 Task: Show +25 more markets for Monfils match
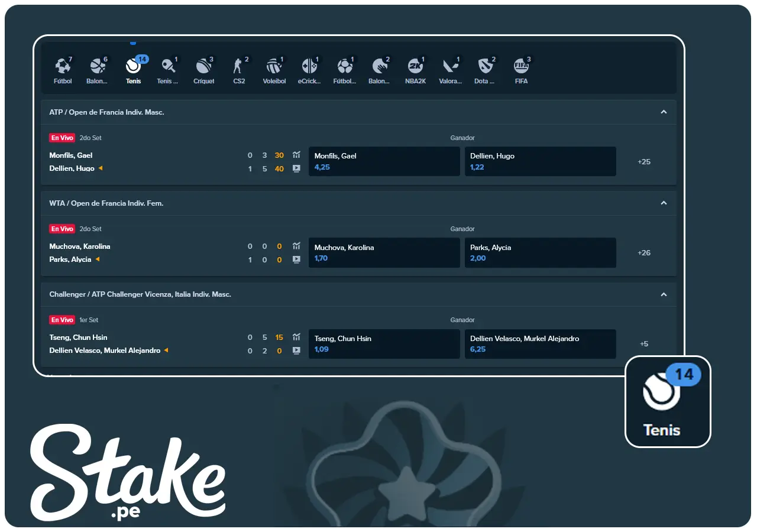click(644, 161)
